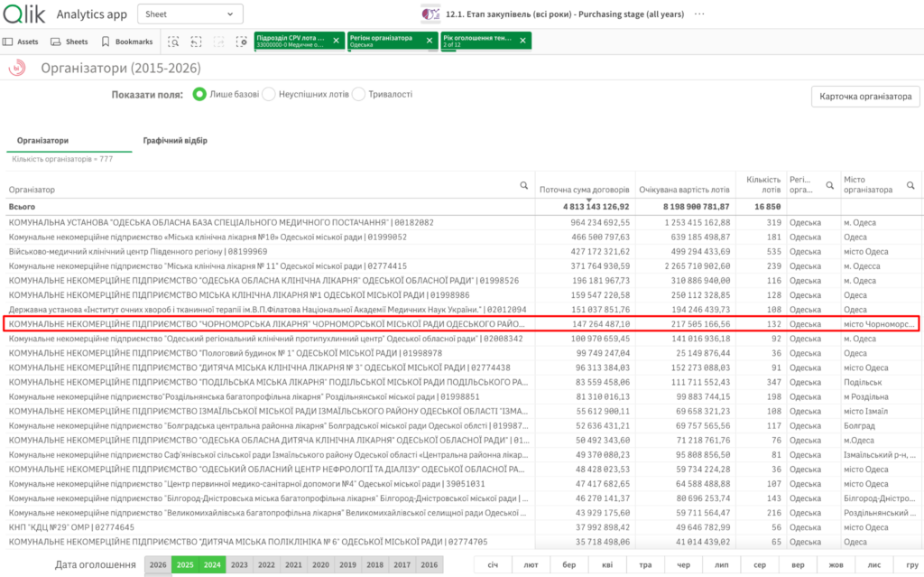
Task: Click the Карточка організатора button
Action: pyautogui.click(x=865, y=96)
